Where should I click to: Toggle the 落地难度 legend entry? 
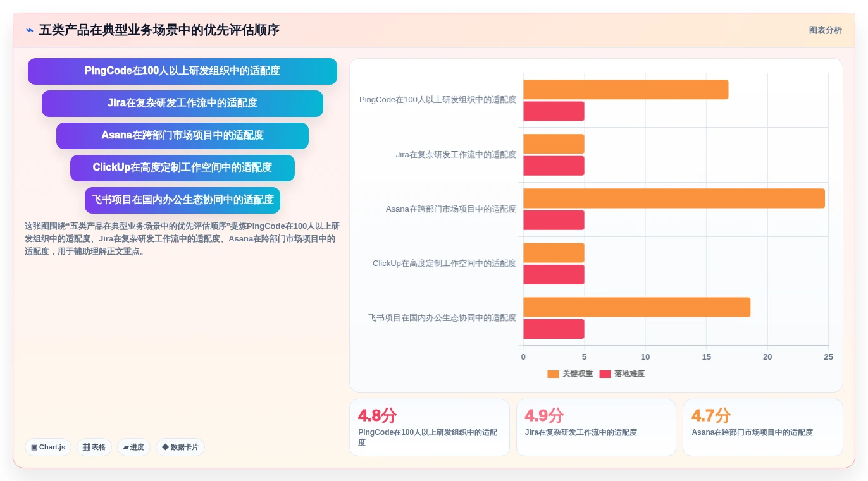622,374
